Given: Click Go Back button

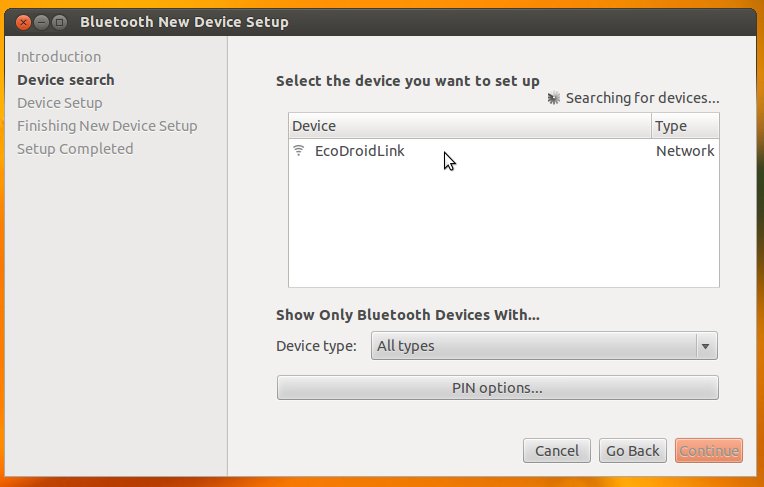Looking at the screenshot, I should [633, 451].
